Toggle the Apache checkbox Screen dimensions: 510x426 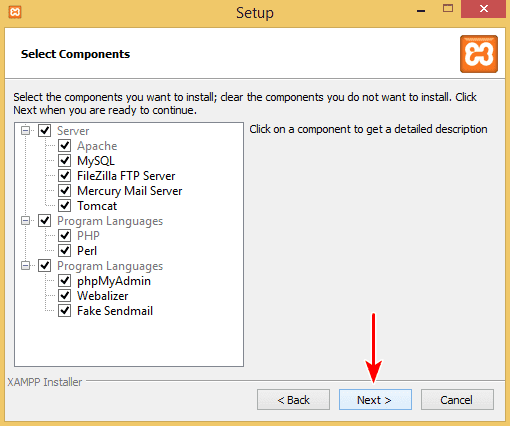click(x=65, y=146)
